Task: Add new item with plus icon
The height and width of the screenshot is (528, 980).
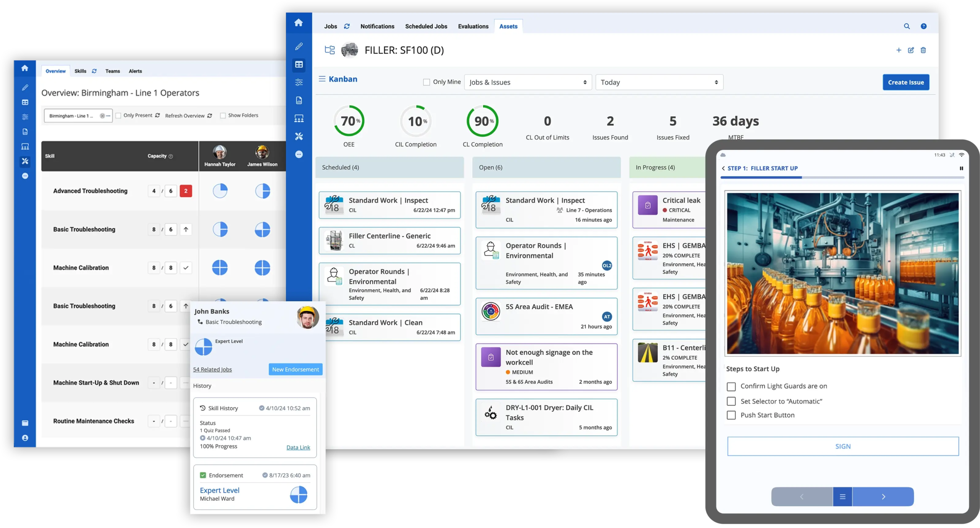Action: pos(898,50)
